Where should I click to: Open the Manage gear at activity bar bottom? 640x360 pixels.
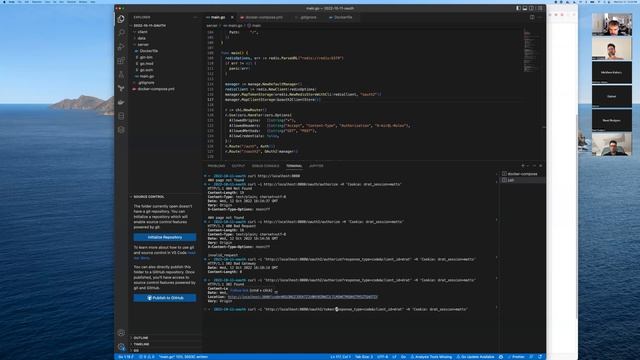pos(121,347)
